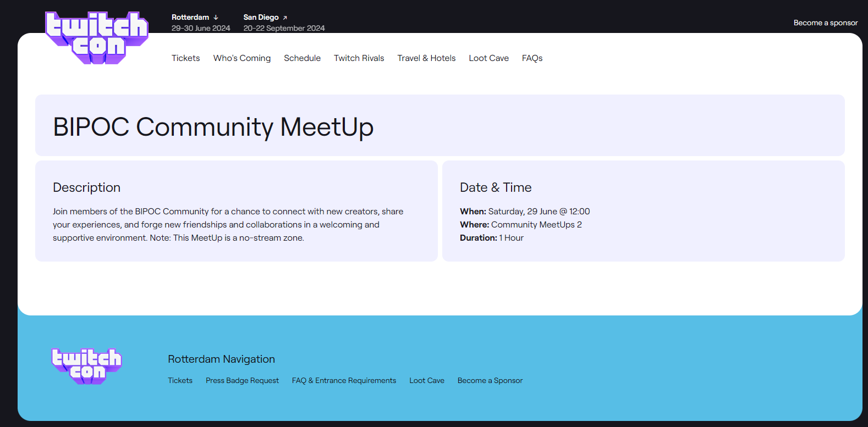Open Become a sponsor in the header
Screen dimensions: 868x427
click(x=825, y=23)
